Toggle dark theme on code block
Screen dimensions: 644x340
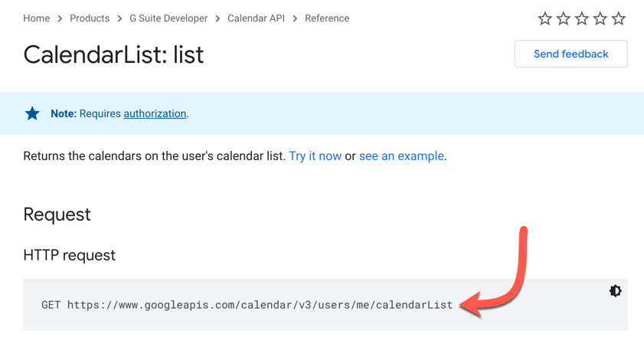(x=615, y=291)
